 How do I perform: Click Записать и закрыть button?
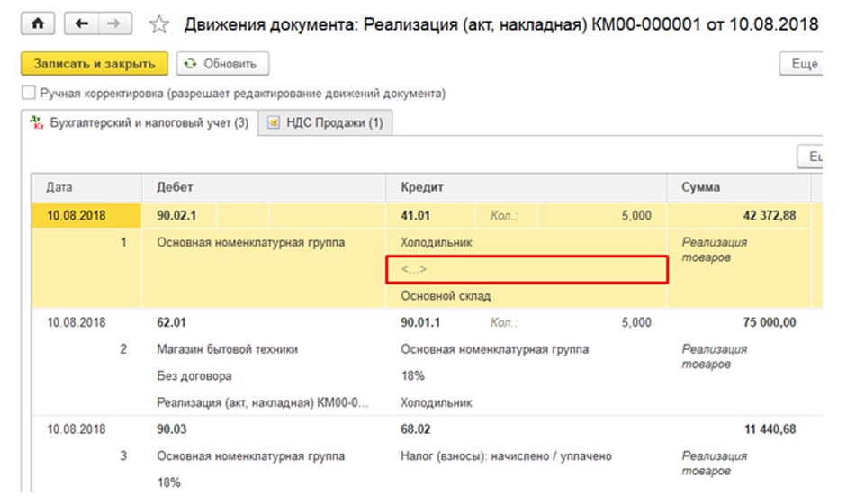[95, 64]
